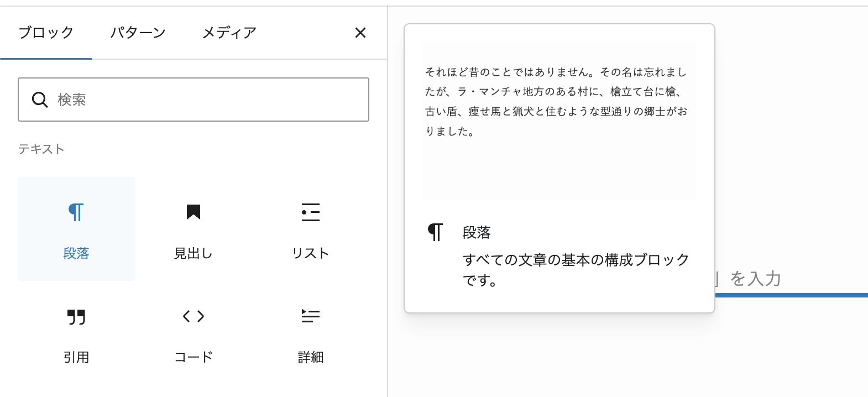Click the を入力 placeholder in the editor
Viewport: 868px width, 397px height.
coord(755,279)
